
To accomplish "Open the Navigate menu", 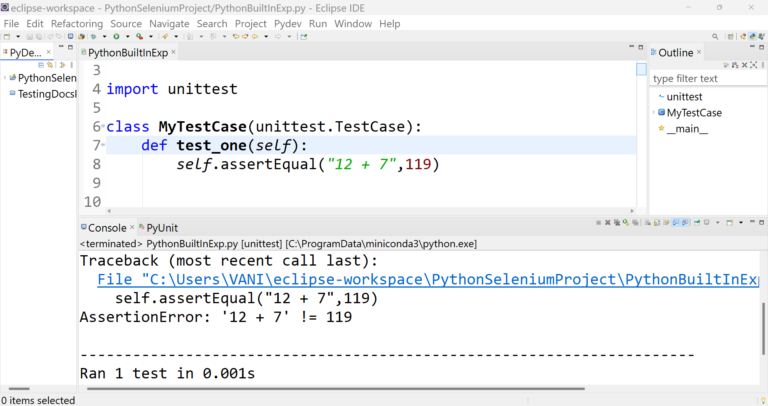I will (169, 24).
